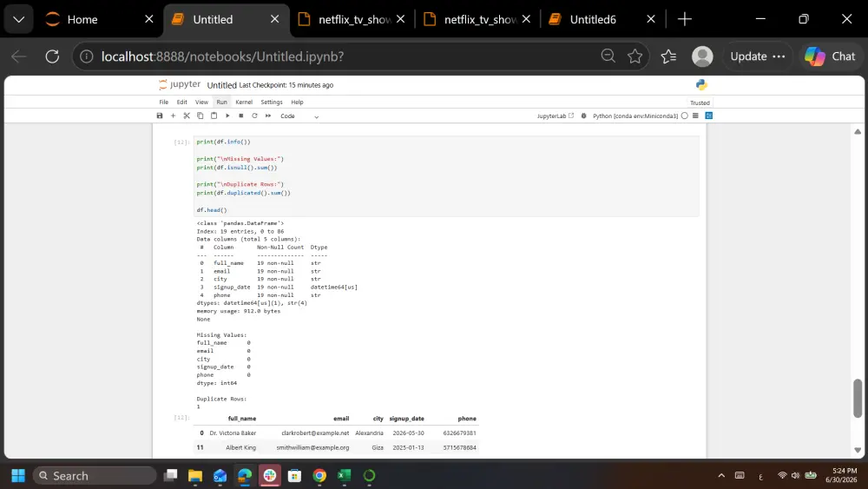The image size is (868, 489).
Task: Restart kernel and run all cells (fast-forward icon)
Action: [268, 116]
